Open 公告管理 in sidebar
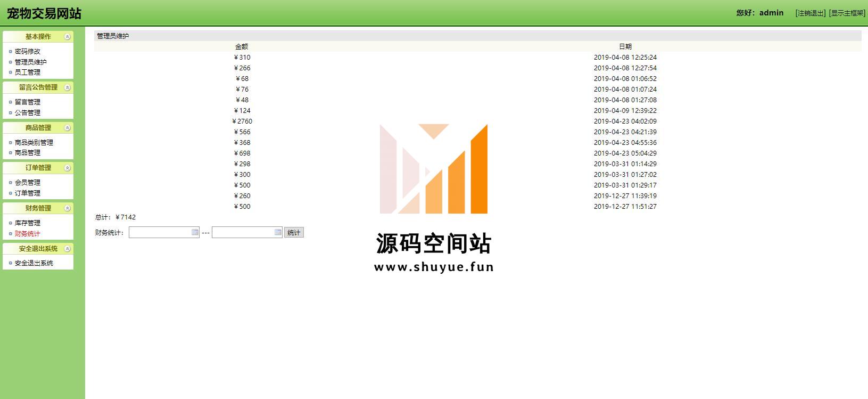Screen dimensions: 868x399 pos(28,113)
